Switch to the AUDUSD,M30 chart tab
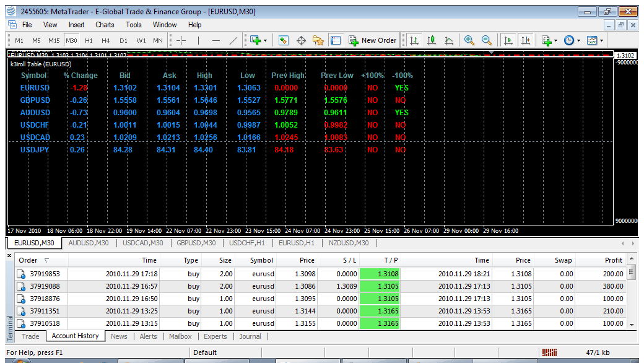The image size is (644, 363). [x=89, y=243]
